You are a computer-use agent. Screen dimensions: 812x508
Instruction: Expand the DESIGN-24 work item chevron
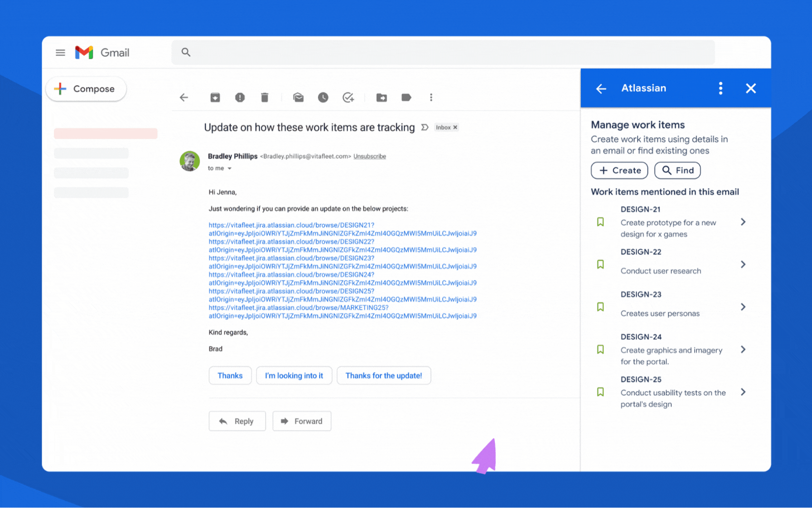pyautogui.click(x=743, y=349)
